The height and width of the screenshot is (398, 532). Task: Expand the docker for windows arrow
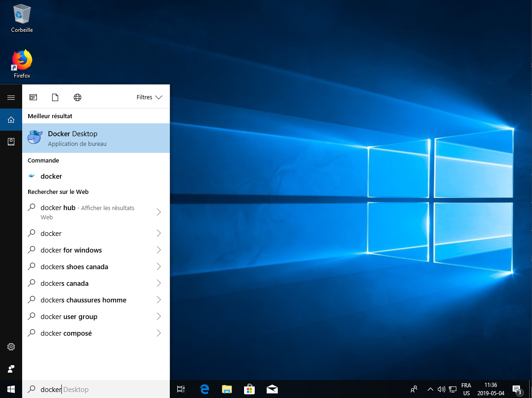(159, 250)
